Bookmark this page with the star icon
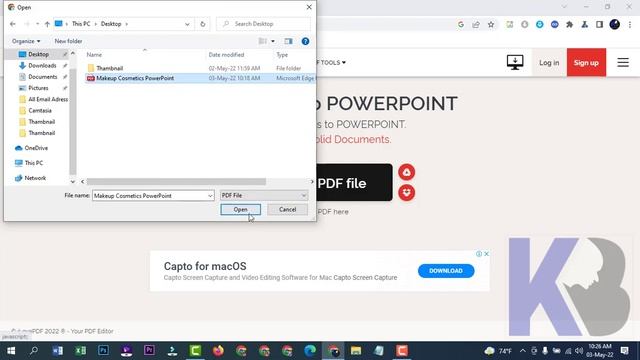640x360 pixels. pos(491,24)
